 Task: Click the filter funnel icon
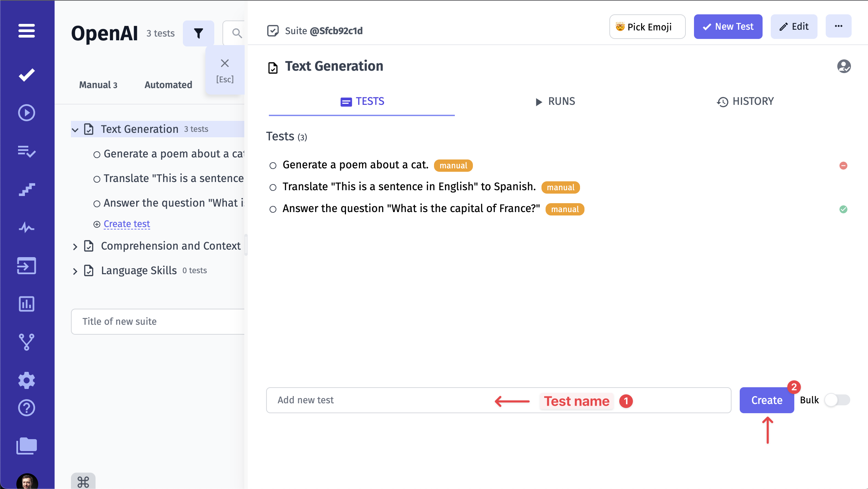click(x=199, y=33)
